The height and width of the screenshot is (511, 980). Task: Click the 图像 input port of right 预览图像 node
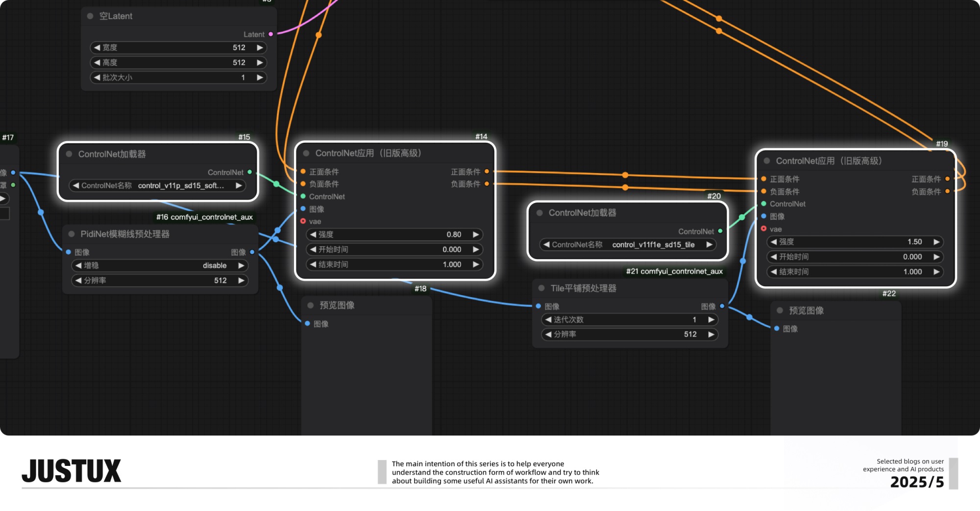[777, 329]
